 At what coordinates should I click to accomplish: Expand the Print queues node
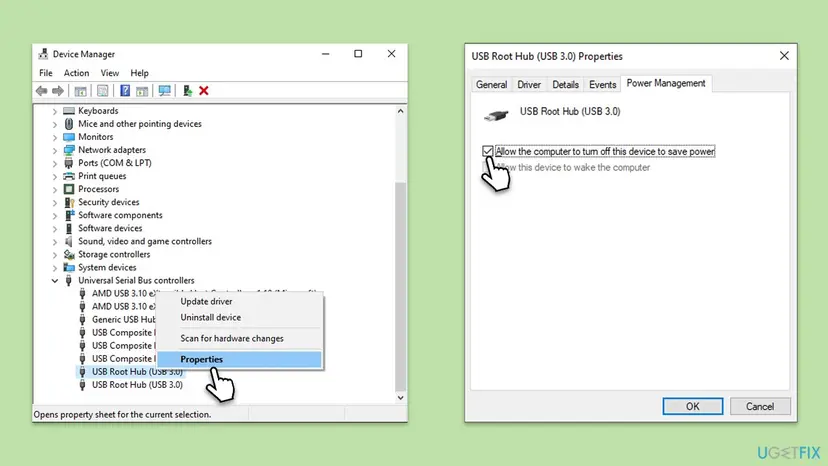pyautogui.click(x=54, y=176)
